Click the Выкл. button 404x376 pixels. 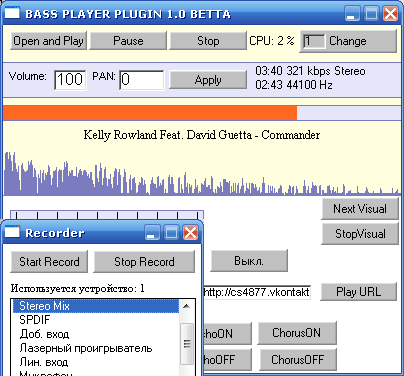[x=249, y=260]
